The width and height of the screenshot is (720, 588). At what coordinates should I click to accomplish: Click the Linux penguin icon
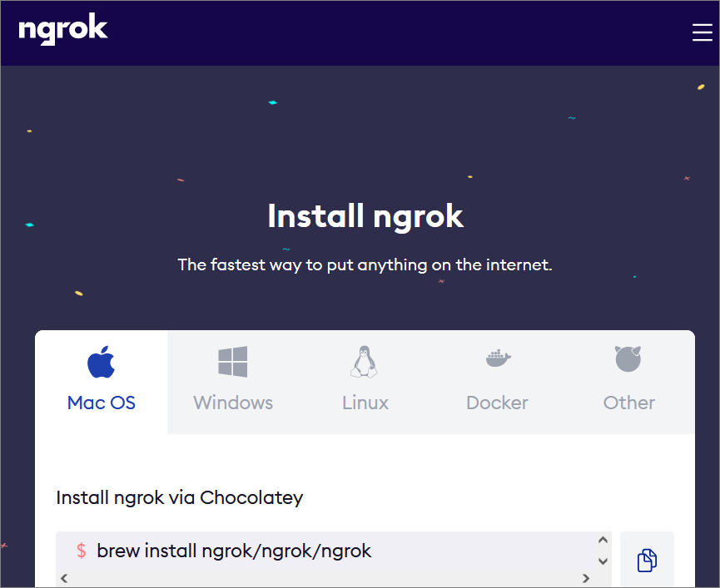pos(365,362)
